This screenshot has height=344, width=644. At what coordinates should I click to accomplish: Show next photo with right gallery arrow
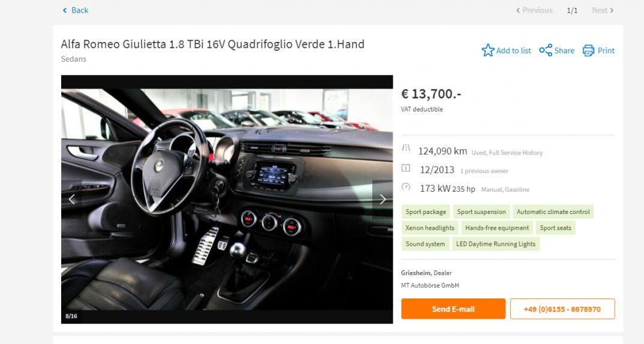[383, 200]
